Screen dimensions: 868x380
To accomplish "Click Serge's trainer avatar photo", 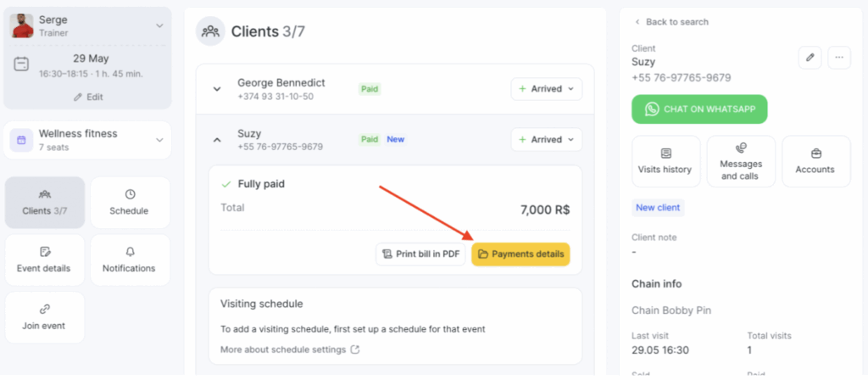I will 22,25.
